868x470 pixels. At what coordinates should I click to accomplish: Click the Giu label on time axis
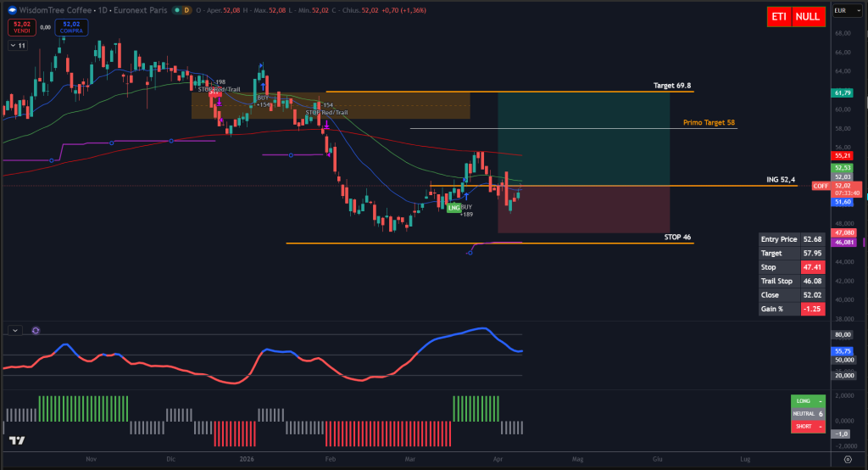(x=658, y=460)
